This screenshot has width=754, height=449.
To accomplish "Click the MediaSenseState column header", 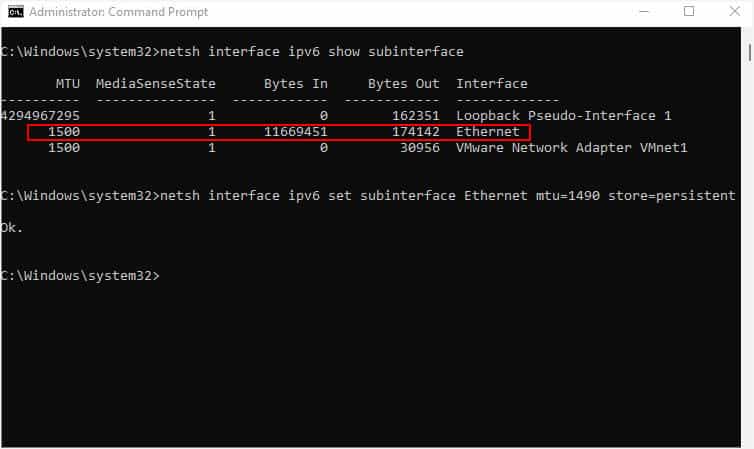I will (x=156, y=84).
